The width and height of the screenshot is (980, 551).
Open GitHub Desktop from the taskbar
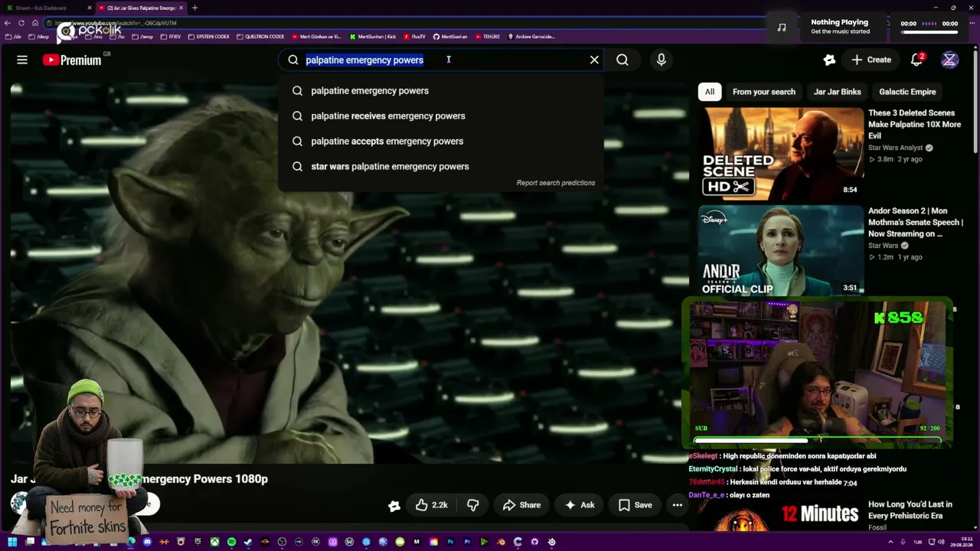click(534, 542)
